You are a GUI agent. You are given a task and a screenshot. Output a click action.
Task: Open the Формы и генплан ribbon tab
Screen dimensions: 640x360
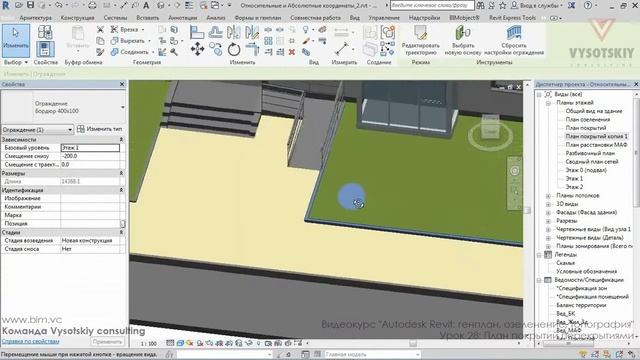(x=258, y=18)
